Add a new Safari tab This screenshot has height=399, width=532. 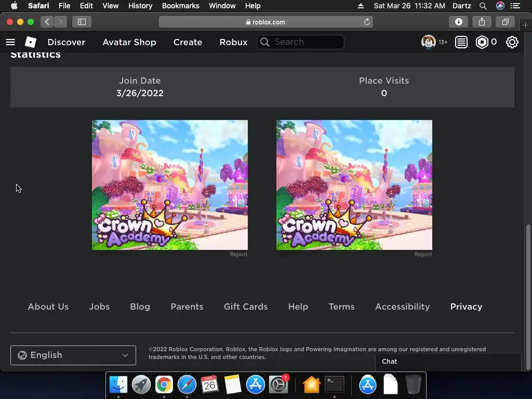[525, 25]
